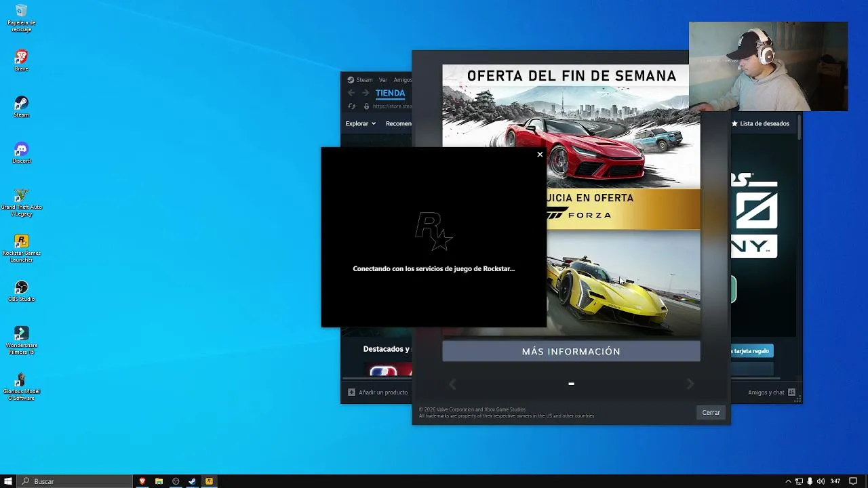The image size is (868, 488).
Task: Reload the Steam store page
Action: (x=351, y=106)
